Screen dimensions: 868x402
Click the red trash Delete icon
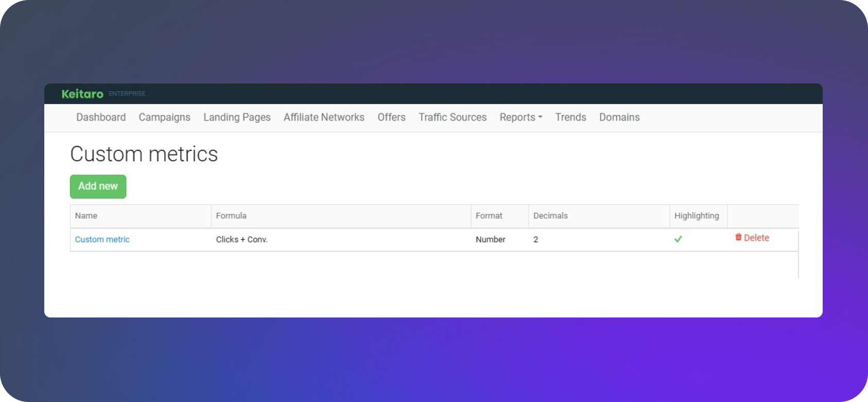pyautogui.click(x=738, y=237)
